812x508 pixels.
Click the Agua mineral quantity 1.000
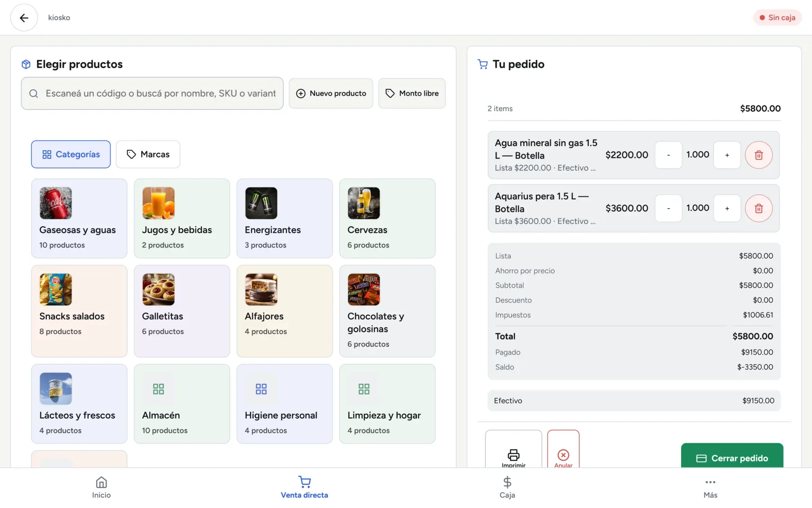click(x=697, y=154)
